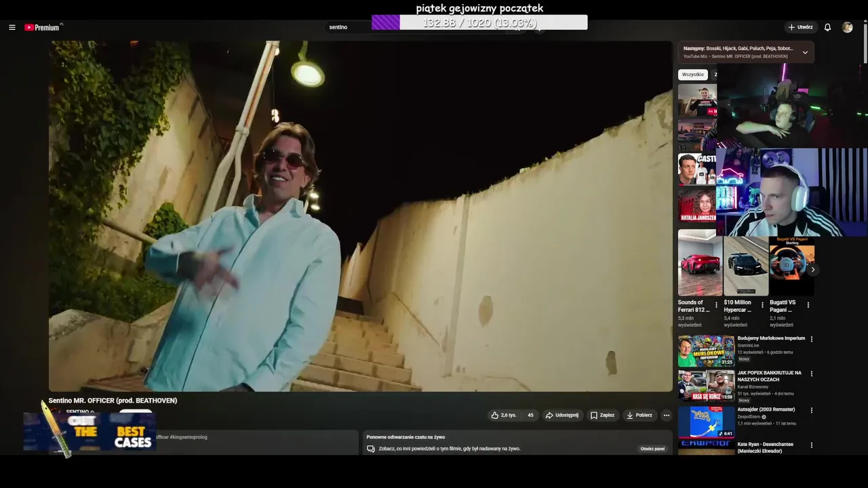868x488 pixels.
Task: Open Sounds of Ferrari 812 short
Action: [699, 263]
